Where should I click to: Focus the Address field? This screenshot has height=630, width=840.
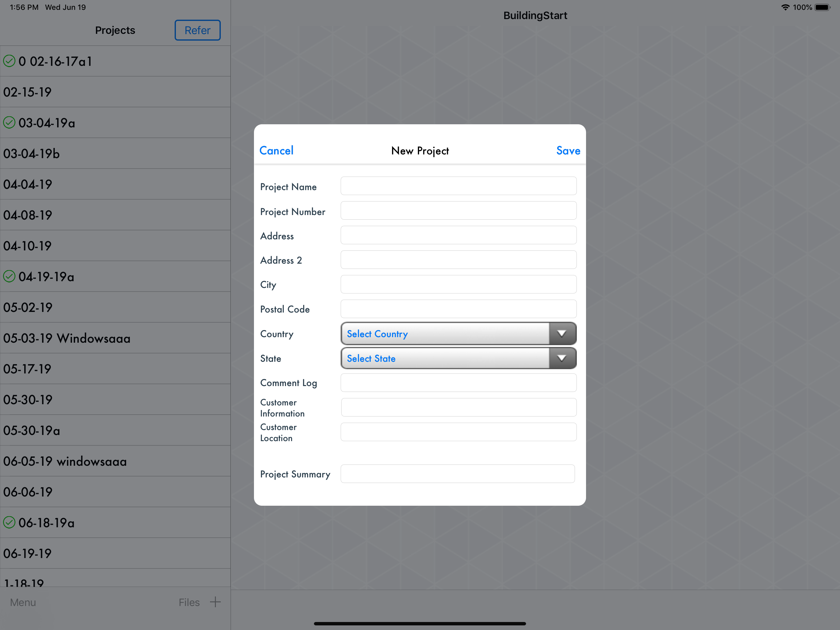[458, 235]
